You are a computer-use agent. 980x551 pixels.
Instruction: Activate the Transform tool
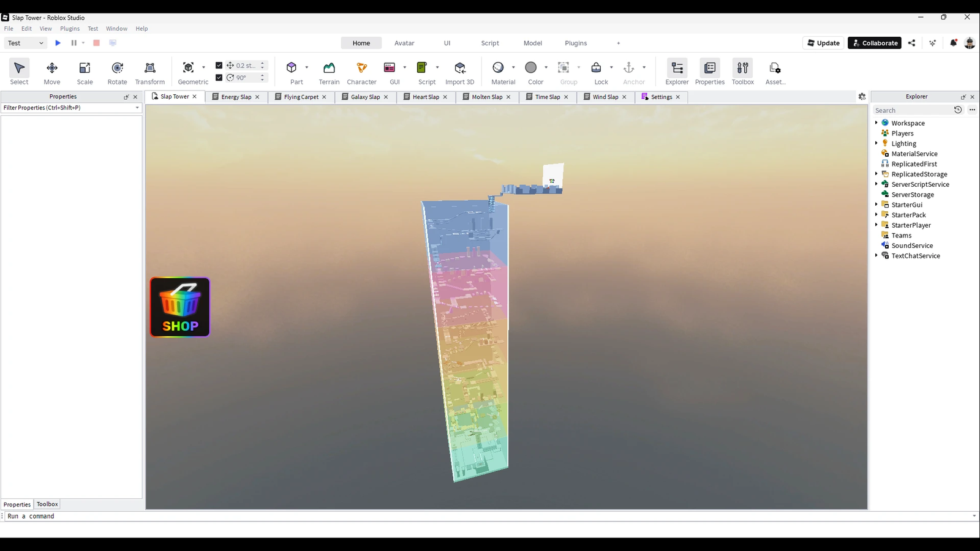click(x=150, y=72)
